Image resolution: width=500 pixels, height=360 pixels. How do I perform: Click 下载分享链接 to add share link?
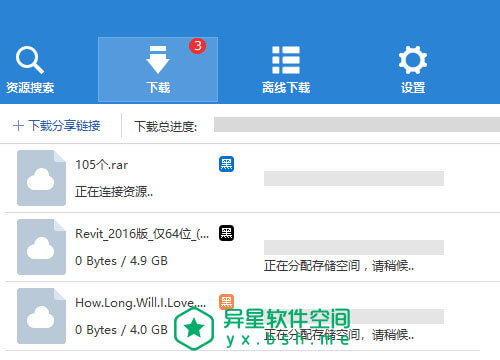point(57,126)
